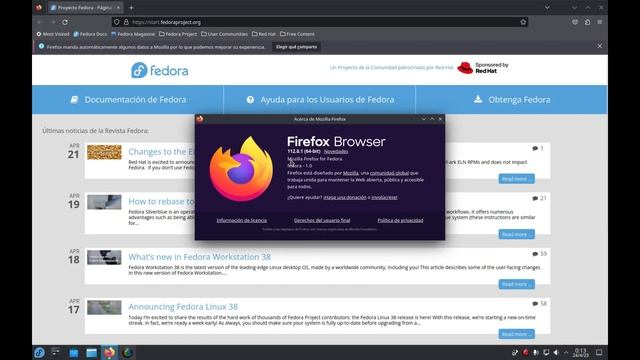Open User Communities bookmarks folder
Image resolution: width=640 pixels, height=360 pixels.
[224, 34]
